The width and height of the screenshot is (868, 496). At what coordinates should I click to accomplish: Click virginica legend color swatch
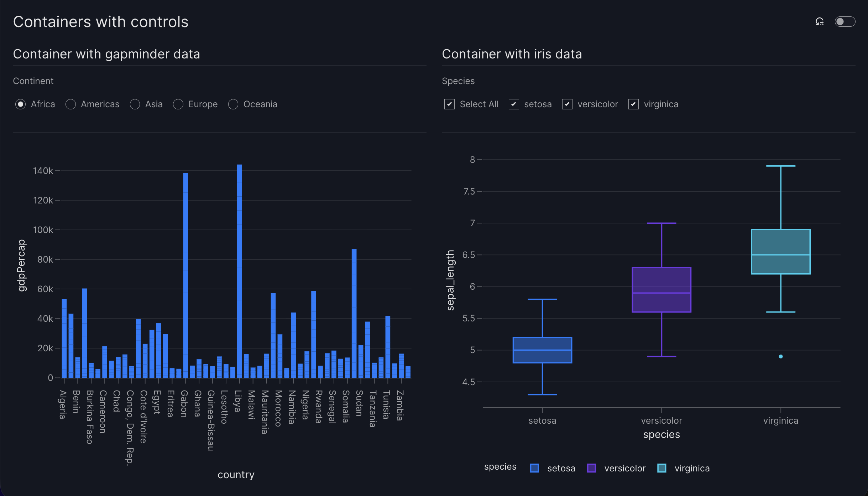tap(662, 468)
